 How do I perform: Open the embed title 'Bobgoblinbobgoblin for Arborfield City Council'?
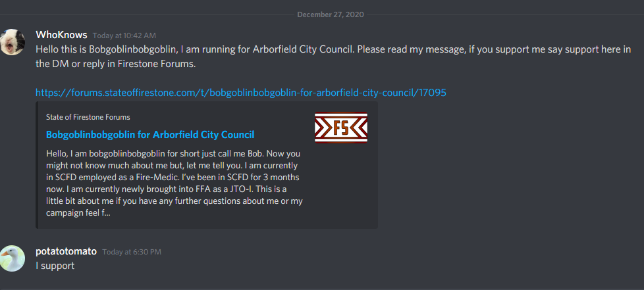point(150,135)
